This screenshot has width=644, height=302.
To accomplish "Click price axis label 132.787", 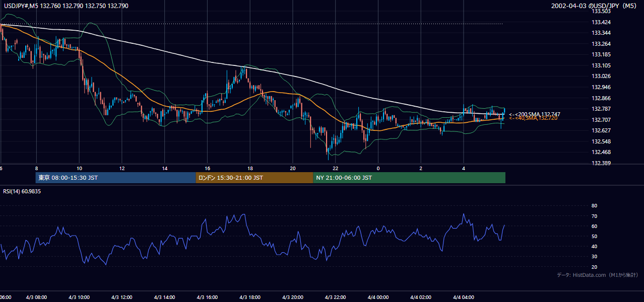I will tap(601, 109).
